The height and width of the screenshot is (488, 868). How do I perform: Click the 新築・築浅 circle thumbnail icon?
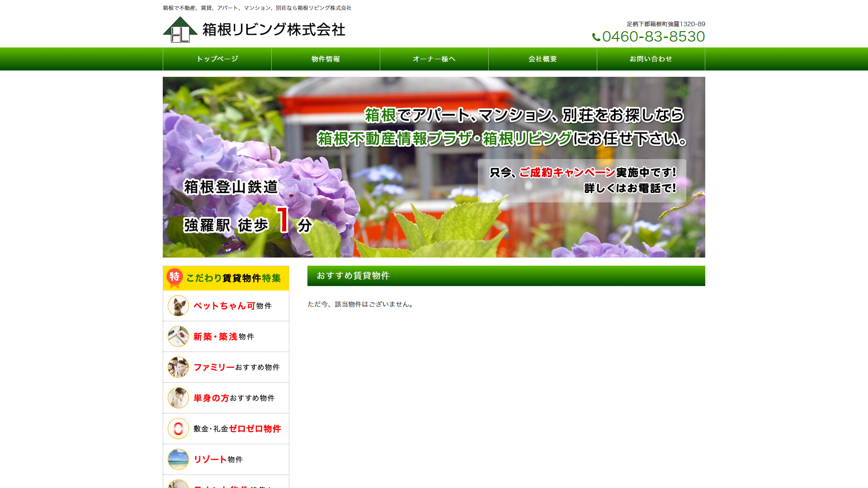178,337
